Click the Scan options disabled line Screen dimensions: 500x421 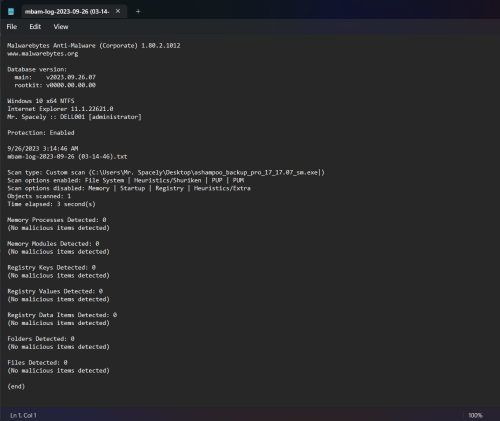[x=129, y=188]
